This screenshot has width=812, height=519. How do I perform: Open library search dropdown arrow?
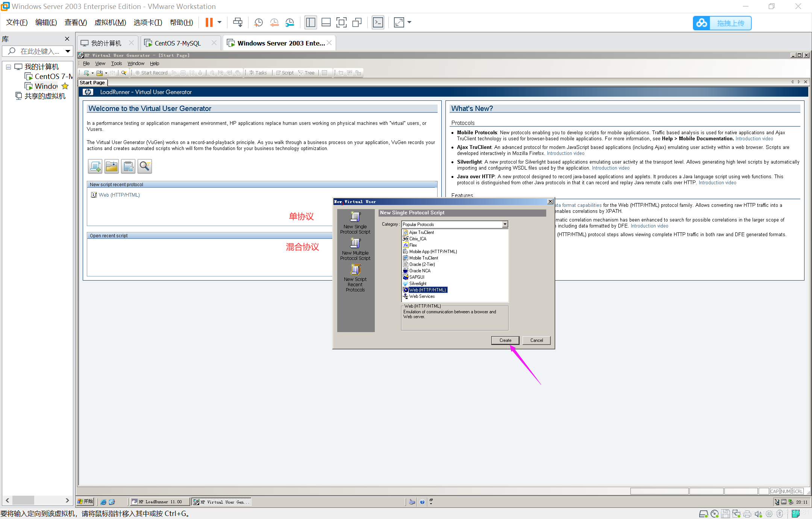point(68,51)
